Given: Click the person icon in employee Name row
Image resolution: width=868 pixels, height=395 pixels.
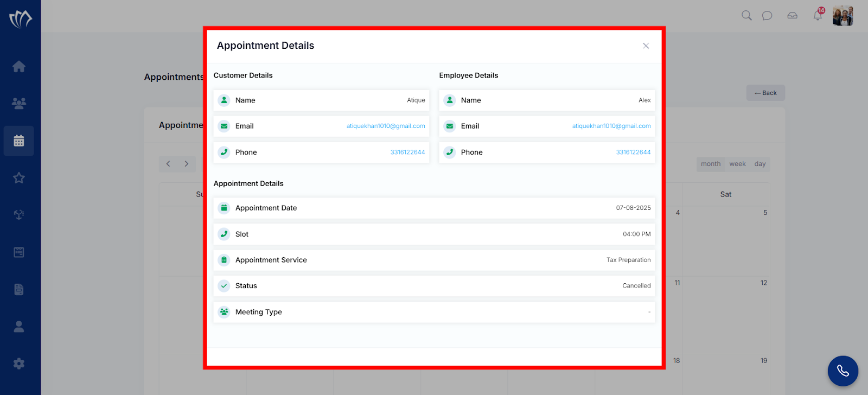Looking at the screenshot, I should pyautogui.click(x=450, y=100).
